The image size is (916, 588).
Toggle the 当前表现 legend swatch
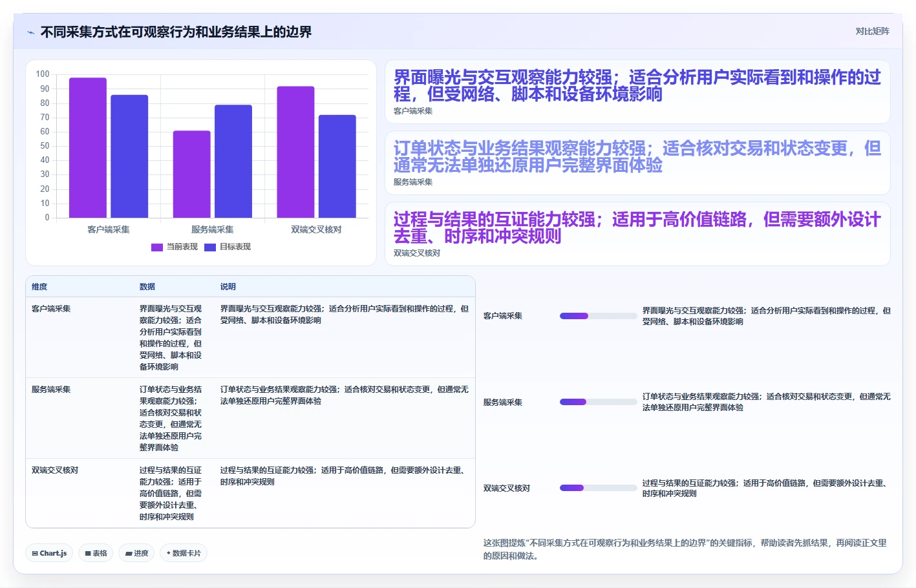(157, 247)
